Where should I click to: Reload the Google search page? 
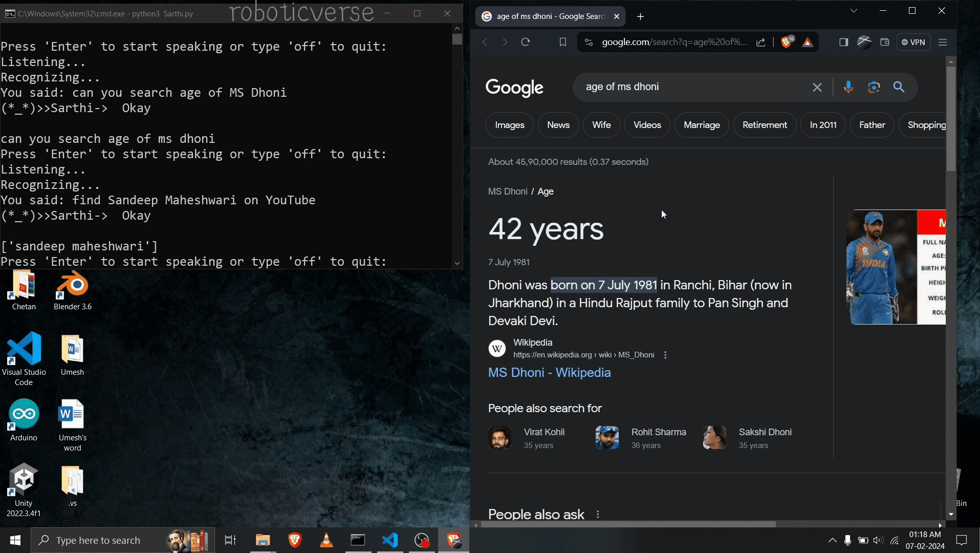(x=525, y=42)
